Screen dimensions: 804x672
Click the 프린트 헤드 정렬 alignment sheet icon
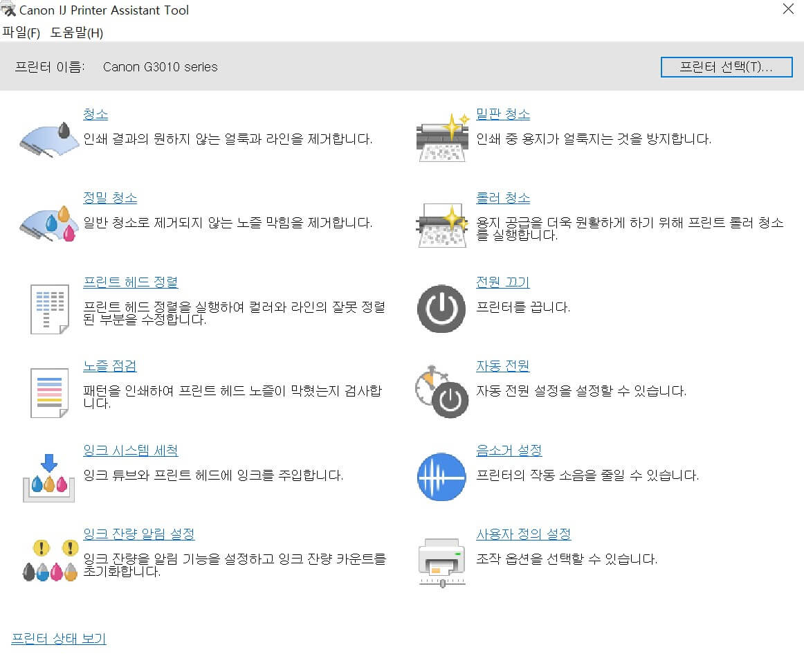(x=49, y=309)
